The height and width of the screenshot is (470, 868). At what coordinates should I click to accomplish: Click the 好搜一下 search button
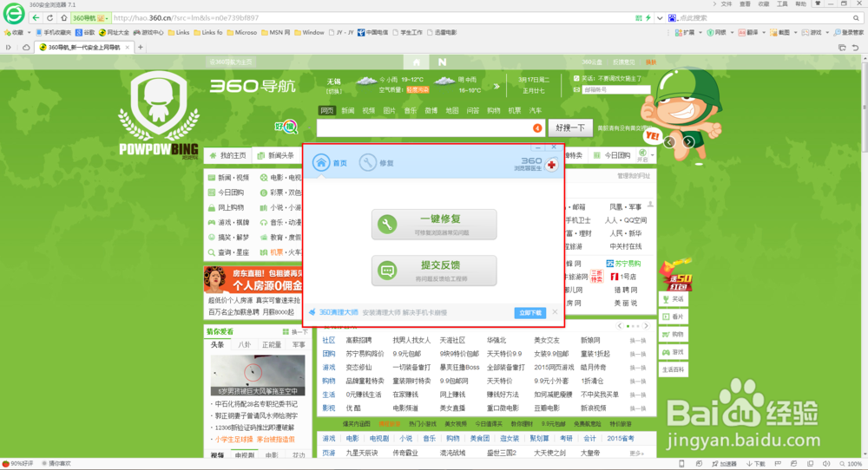(570, 127)
